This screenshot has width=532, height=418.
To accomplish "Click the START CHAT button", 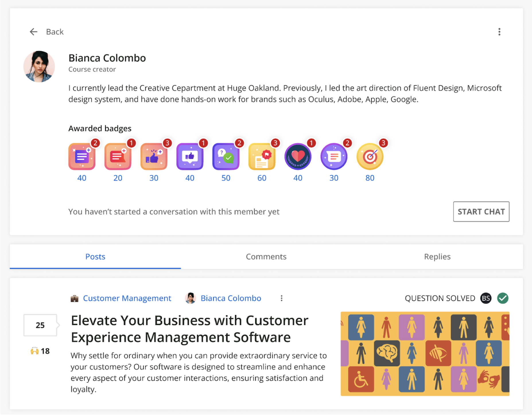I will click(x=481, y=212).
